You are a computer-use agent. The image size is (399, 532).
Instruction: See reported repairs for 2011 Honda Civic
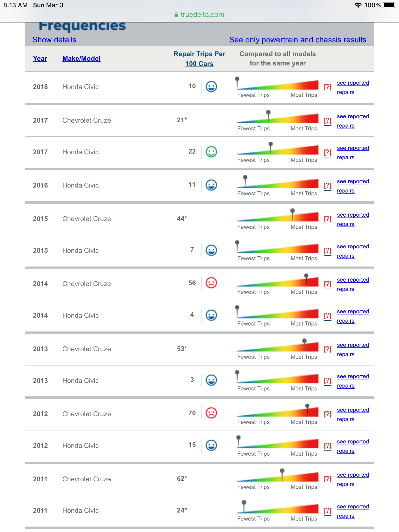point(353,511)
